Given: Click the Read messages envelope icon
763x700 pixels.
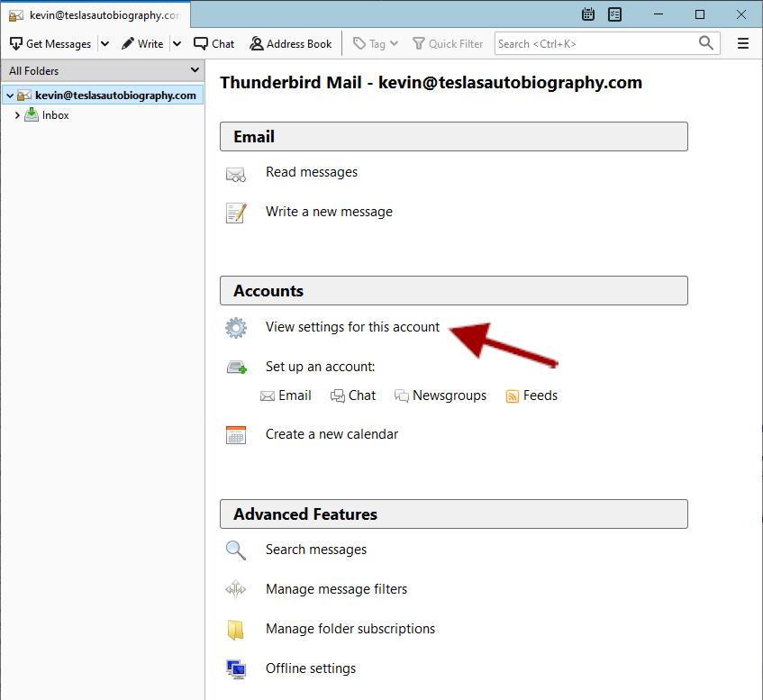Looking at the screenshot, I should 236,174.
